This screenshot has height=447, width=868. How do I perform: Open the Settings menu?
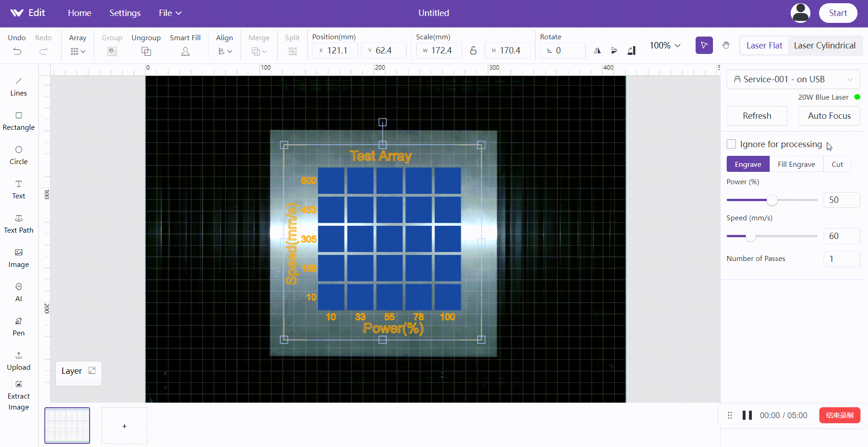coord(125,13)
